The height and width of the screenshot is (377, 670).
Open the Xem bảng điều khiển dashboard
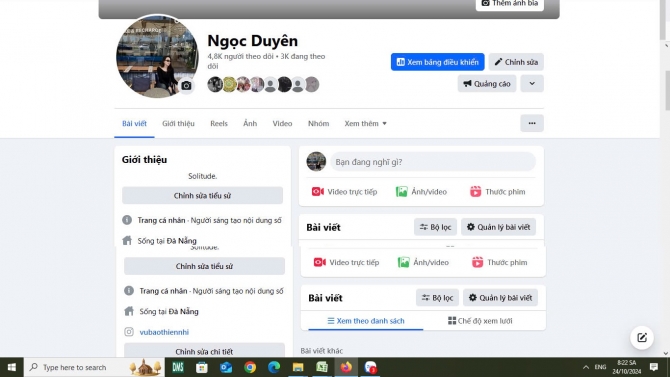(438, 62)
